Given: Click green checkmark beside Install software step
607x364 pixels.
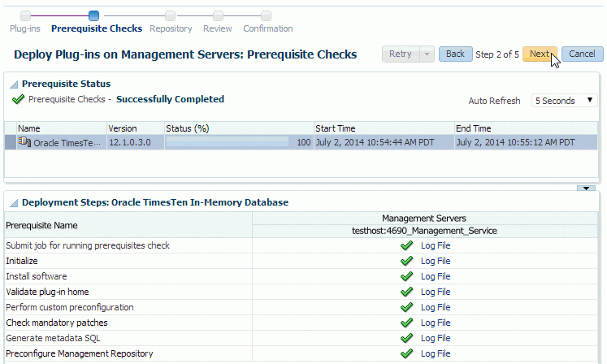Looking at the screenshot, I should 407,276.
